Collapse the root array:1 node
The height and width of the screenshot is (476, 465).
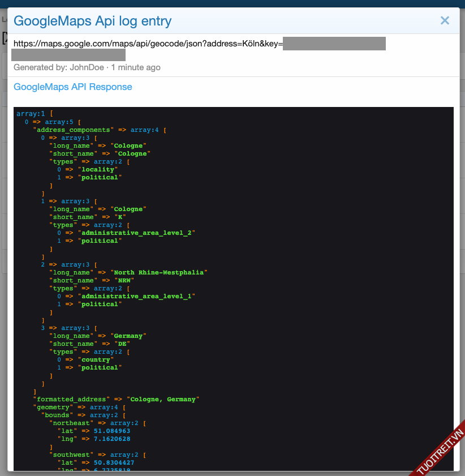(31, 114)
